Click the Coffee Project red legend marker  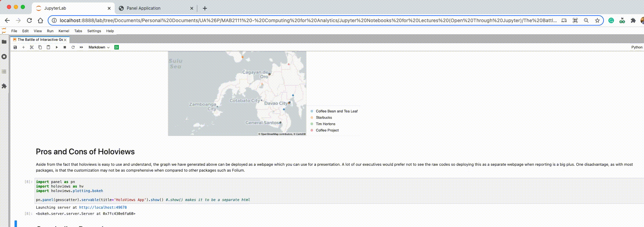pyautogui.click(x=312, y=130)
